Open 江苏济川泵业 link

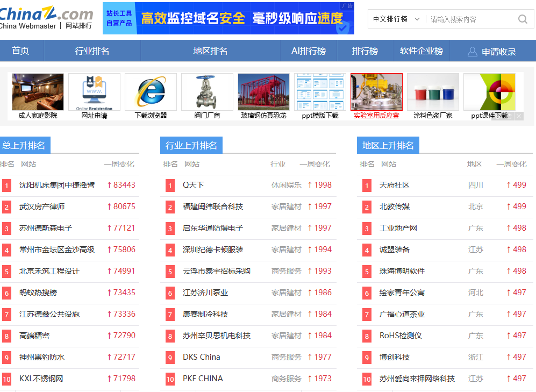point(205,293)
